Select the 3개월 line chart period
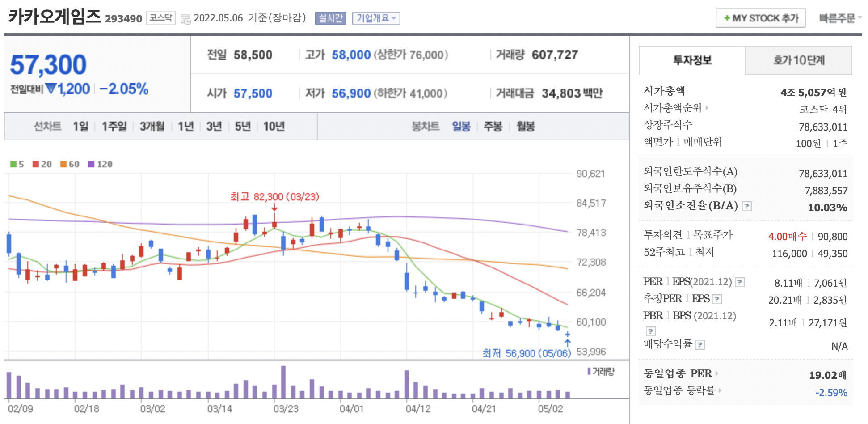This screenshot has height=424, width=868. click(152, 127)
